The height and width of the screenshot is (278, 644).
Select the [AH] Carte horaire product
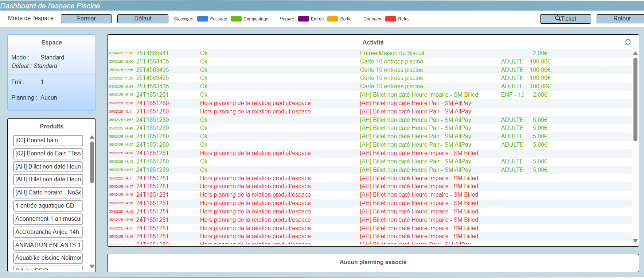click(48, 193)
